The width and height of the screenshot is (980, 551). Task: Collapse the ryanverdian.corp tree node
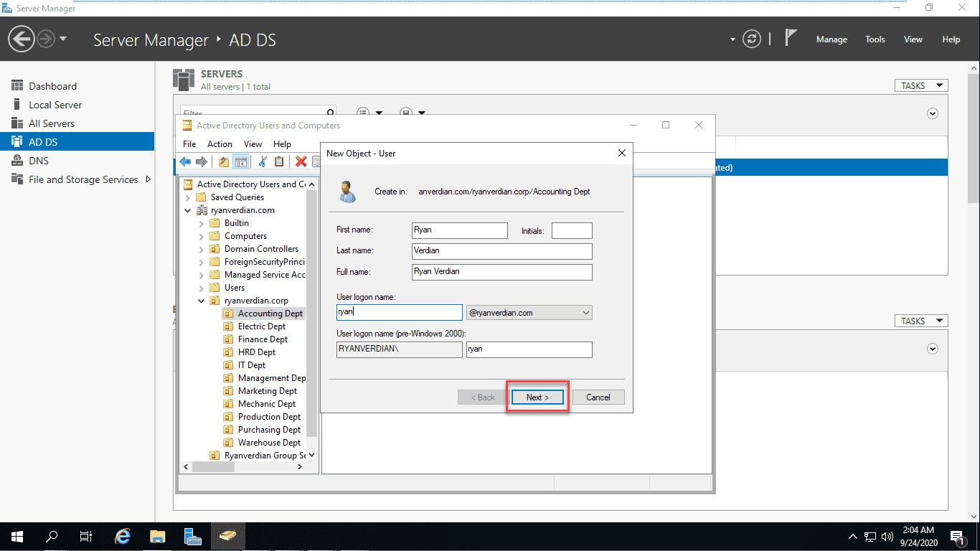[202, 301]
